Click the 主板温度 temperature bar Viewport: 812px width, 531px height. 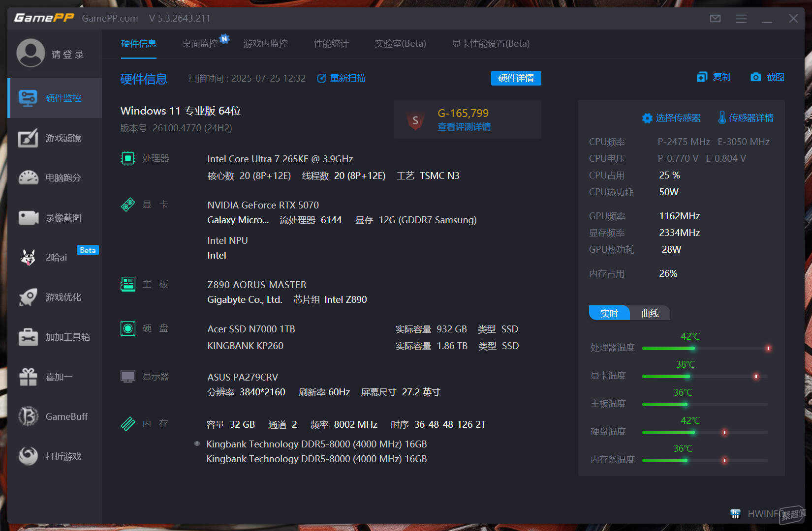click(x=705, y=404)
